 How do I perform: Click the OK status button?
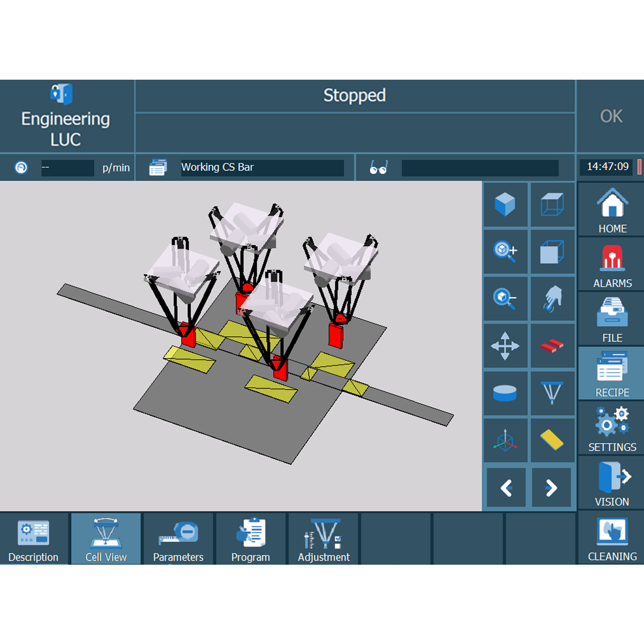(x=611, y=116)
